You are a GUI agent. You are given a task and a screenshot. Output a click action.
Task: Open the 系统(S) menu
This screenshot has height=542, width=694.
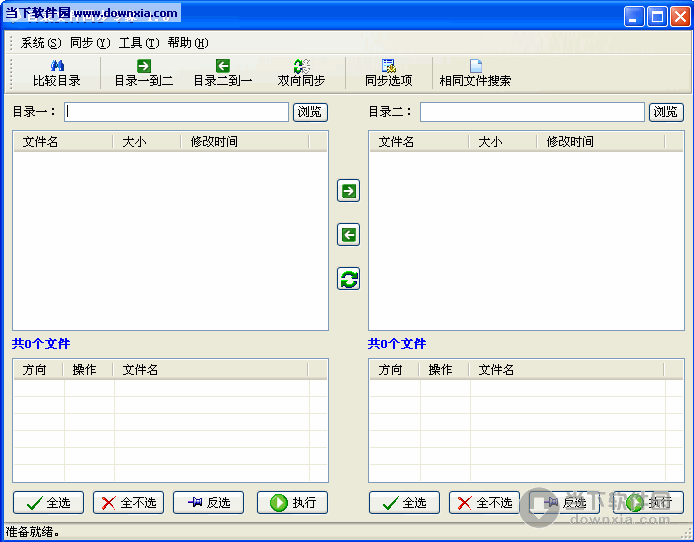41,43
